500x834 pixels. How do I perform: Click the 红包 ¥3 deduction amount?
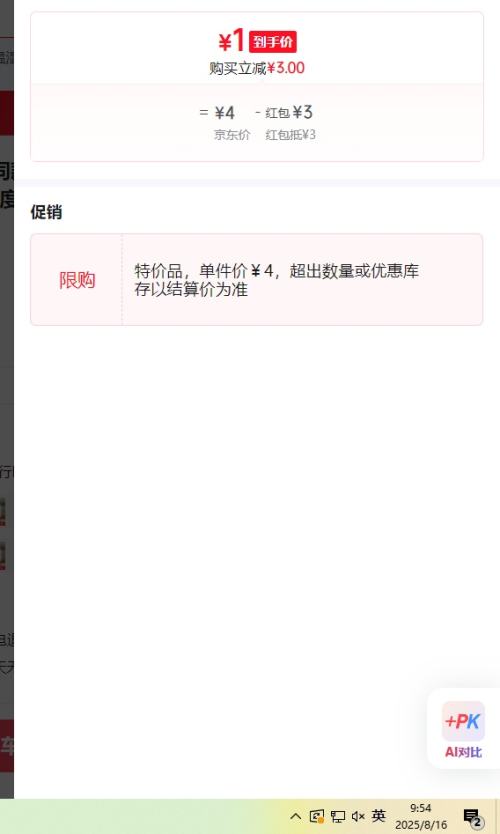pyautogui.click(x=289, y=112)
